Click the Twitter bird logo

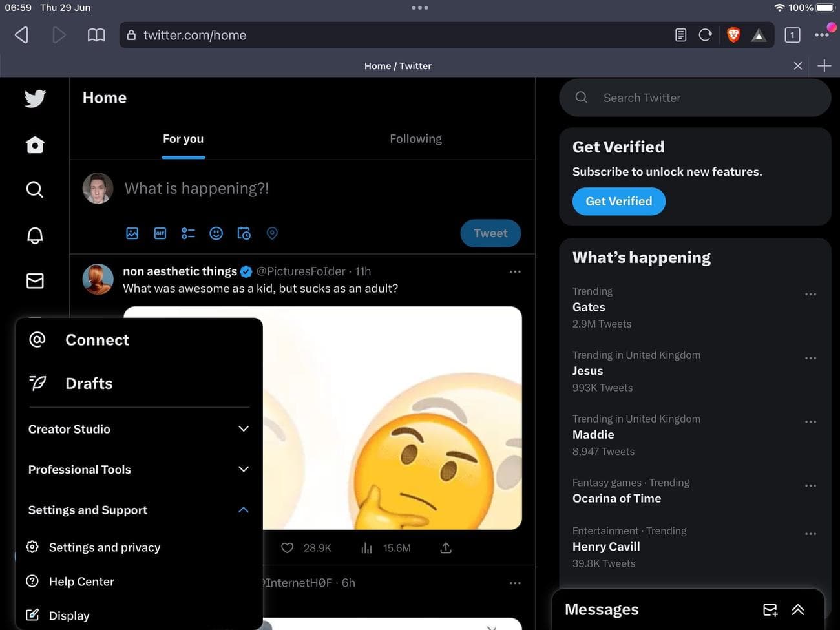[35, 98]
